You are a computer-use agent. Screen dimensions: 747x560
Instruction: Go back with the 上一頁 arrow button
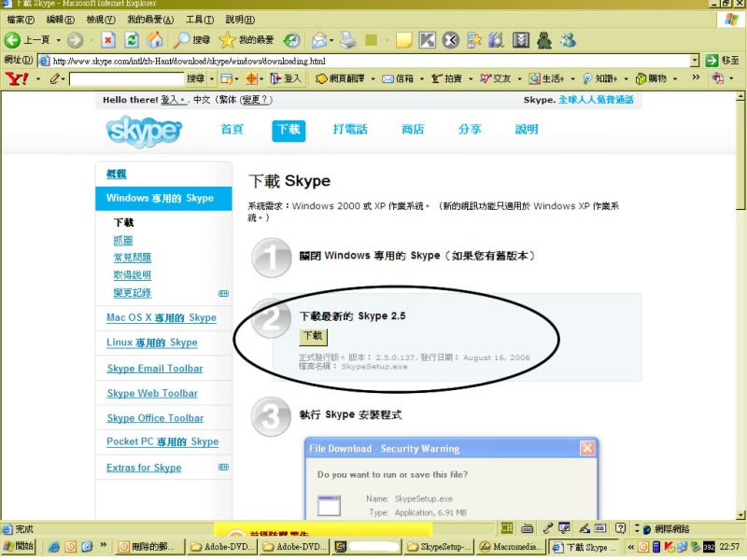[28, 40]
